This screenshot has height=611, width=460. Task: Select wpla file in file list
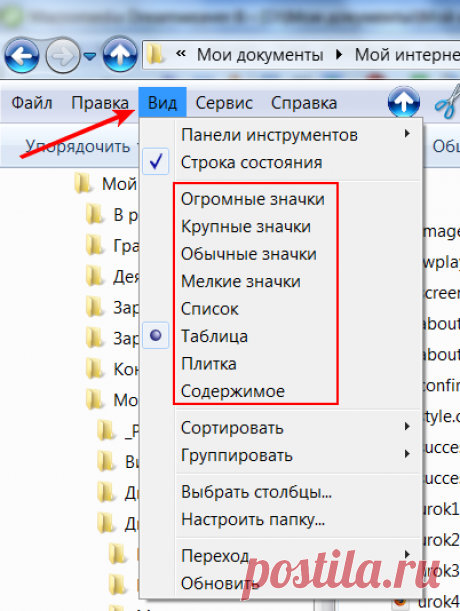(441, 262)
